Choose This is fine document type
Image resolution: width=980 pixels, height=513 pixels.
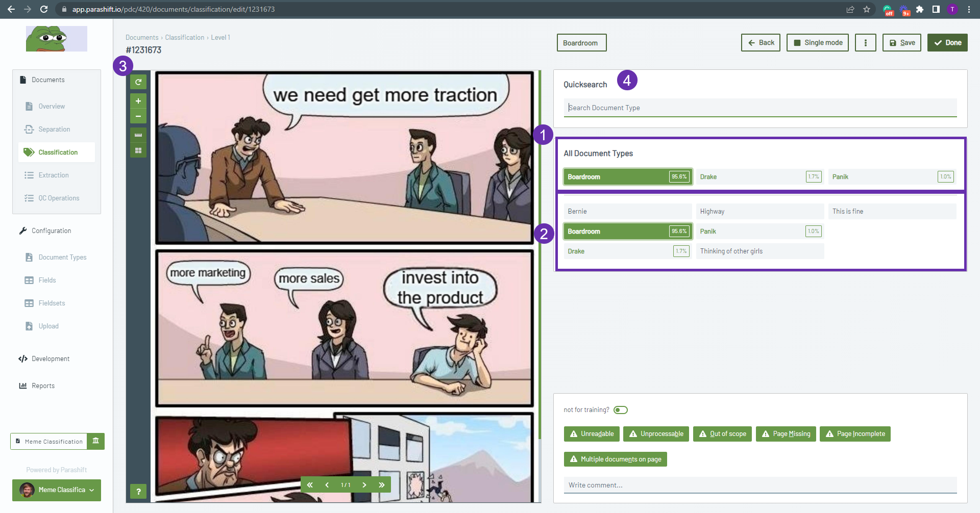892,212
